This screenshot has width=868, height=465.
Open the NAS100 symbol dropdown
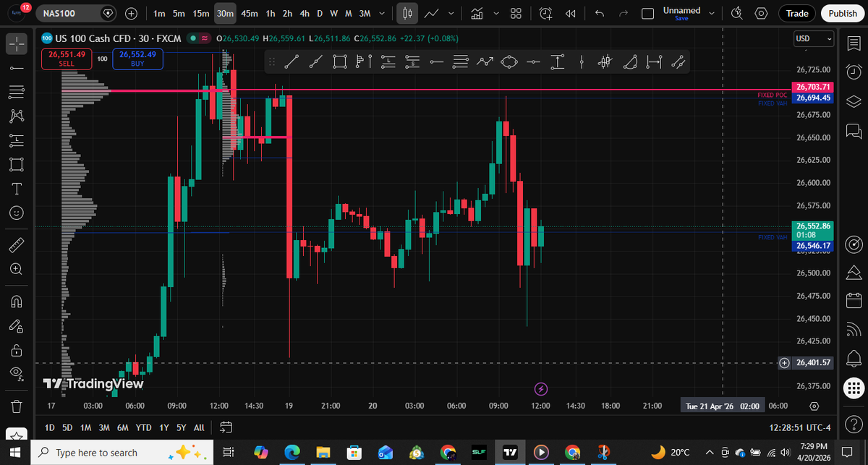[107, 12]
